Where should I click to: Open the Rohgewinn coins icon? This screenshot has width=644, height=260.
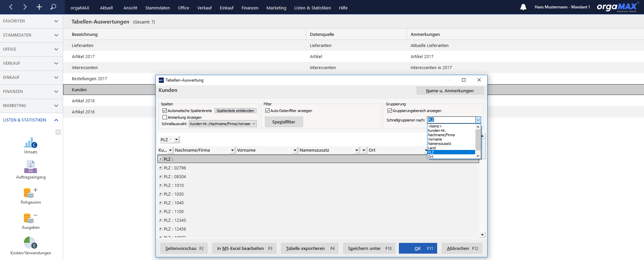point(31,192)
